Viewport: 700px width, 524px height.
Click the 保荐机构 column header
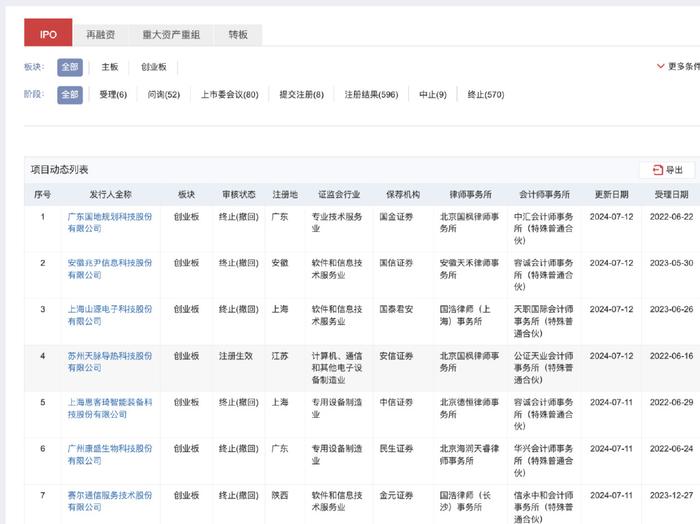[403, 195]
